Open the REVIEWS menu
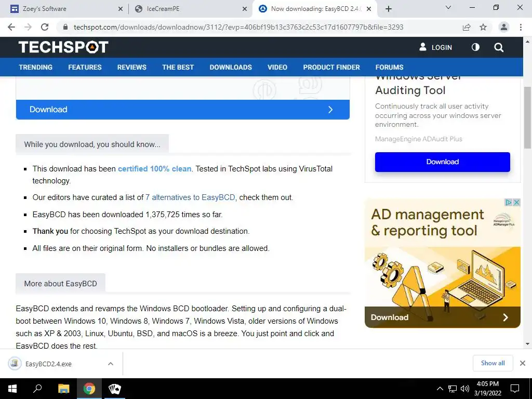532x399 pixels. pos(131,67)
